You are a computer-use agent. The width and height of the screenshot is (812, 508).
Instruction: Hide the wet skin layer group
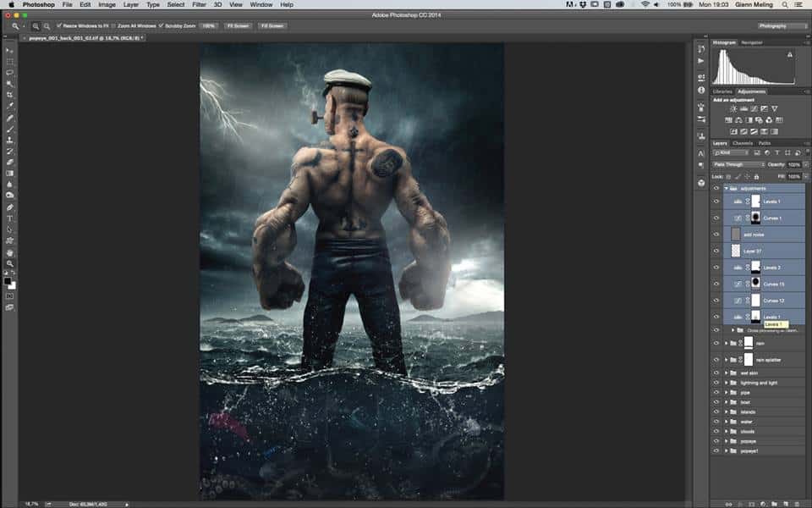716,373
